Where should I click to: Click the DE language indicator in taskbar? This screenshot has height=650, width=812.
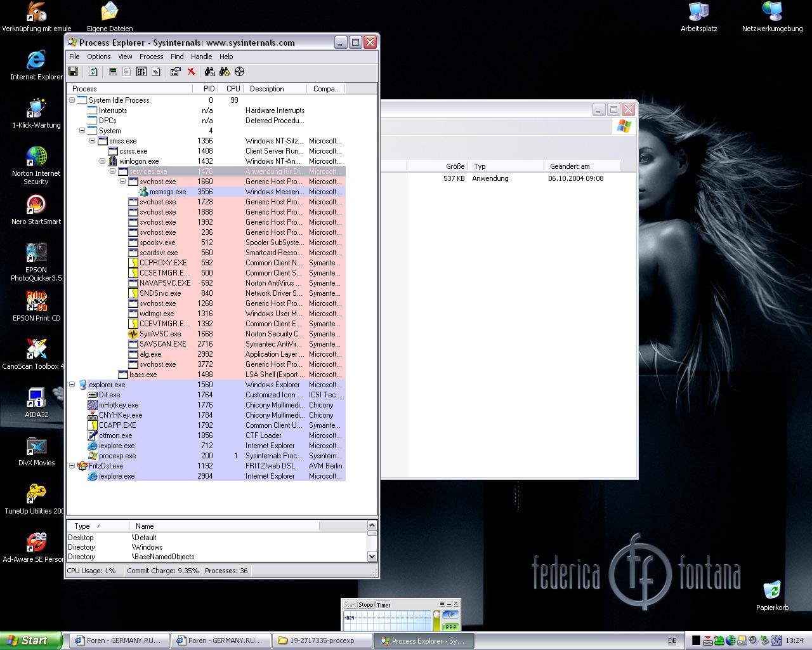672,641
